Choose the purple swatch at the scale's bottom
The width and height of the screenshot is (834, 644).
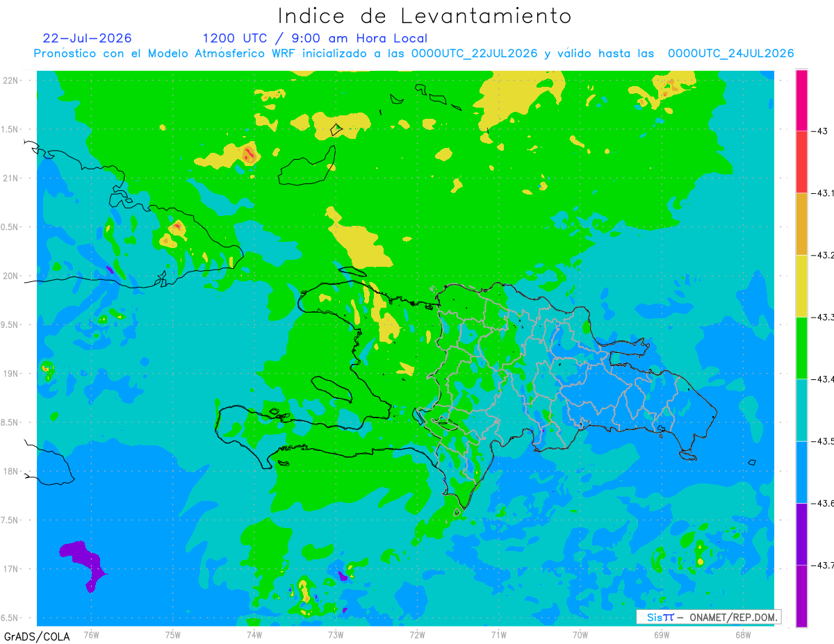coord(801,595)
